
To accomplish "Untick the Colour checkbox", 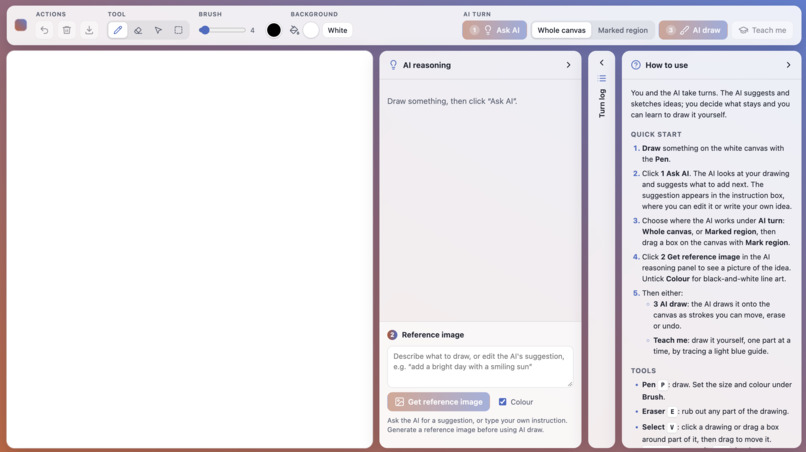I will click(x=502, y=402).
